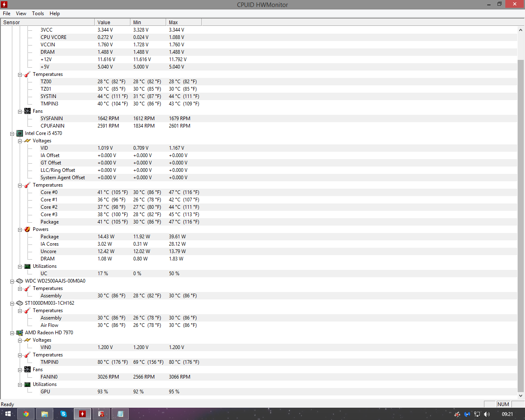Click the AMD Radeon HD 7970 graphics card icon

20,333
